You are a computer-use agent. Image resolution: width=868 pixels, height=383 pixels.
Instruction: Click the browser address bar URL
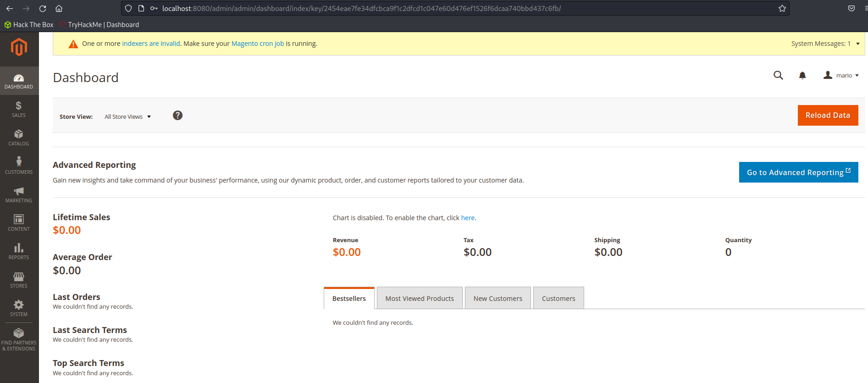pos(361,8)
